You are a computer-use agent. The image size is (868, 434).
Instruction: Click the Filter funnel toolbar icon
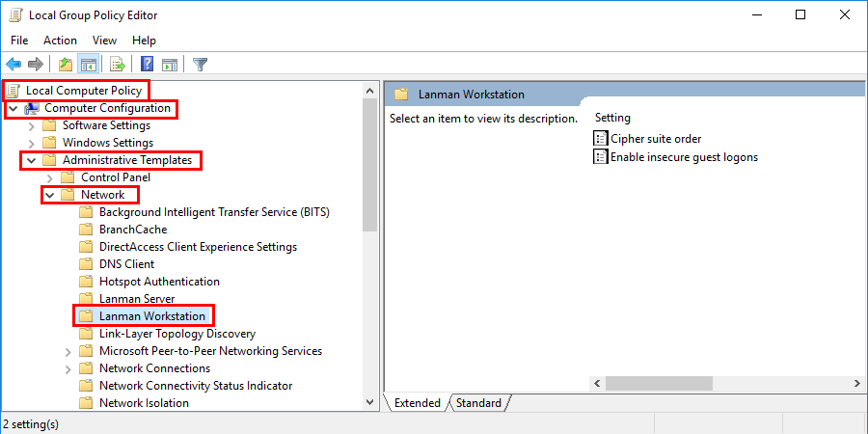point(200,65)
